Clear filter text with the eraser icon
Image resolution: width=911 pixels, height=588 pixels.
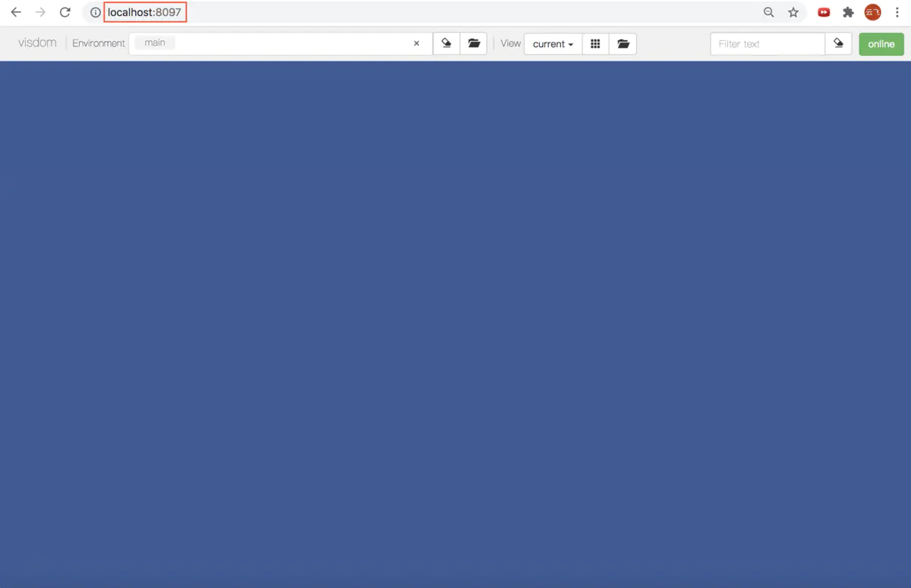pos(838,43)
